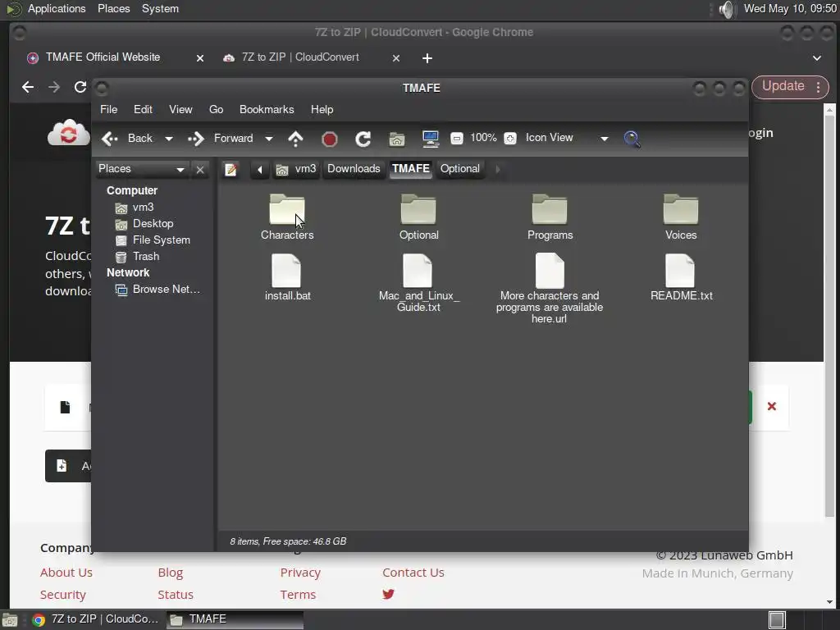Close the Places sidebar pane

(200, 170)
